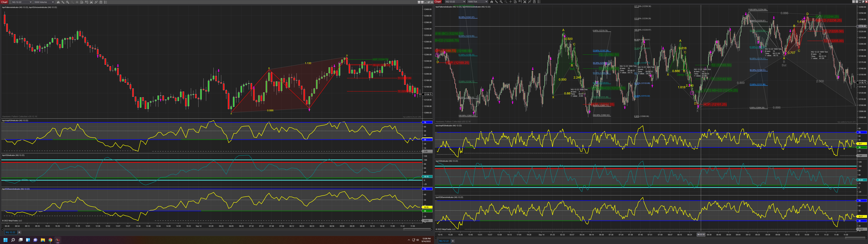Expand NQ 12-22 instrument dropdown in left chart

tap(31, 2)
